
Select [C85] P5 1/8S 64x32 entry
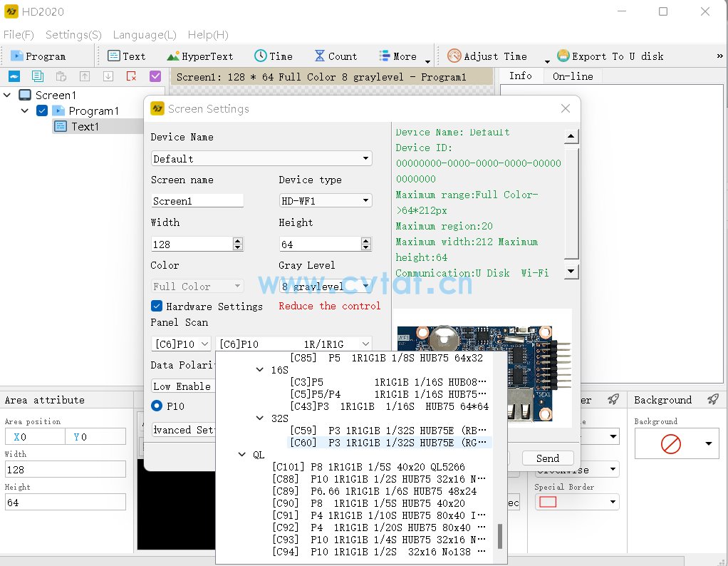pos(386,358)
